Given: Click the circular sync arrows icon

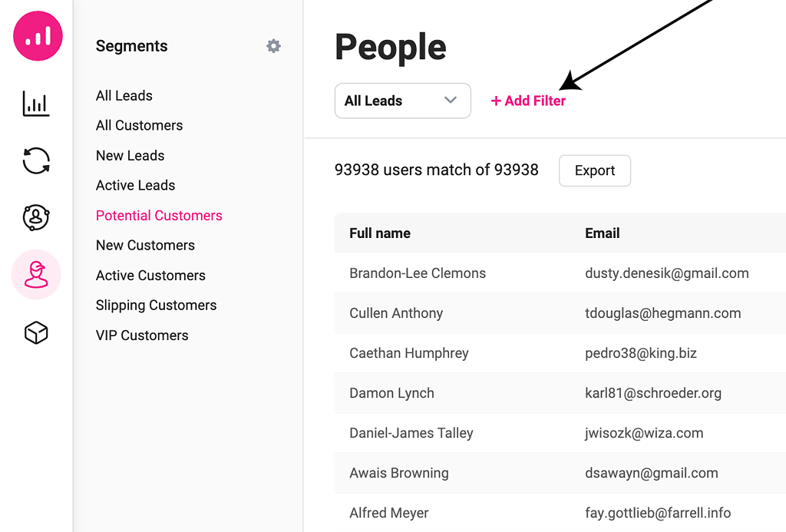Looking at the screenshot, I should click(x=36, y=160).
